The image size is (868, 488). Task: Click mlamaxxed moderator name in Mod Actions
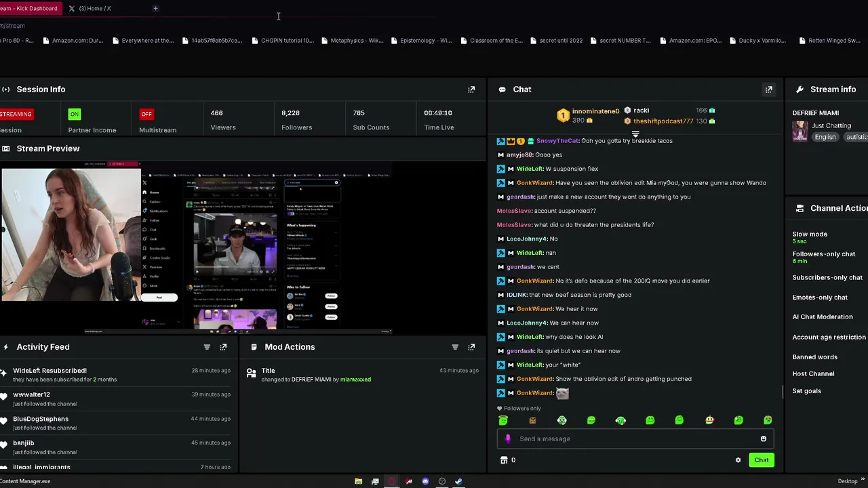point(355,380)
